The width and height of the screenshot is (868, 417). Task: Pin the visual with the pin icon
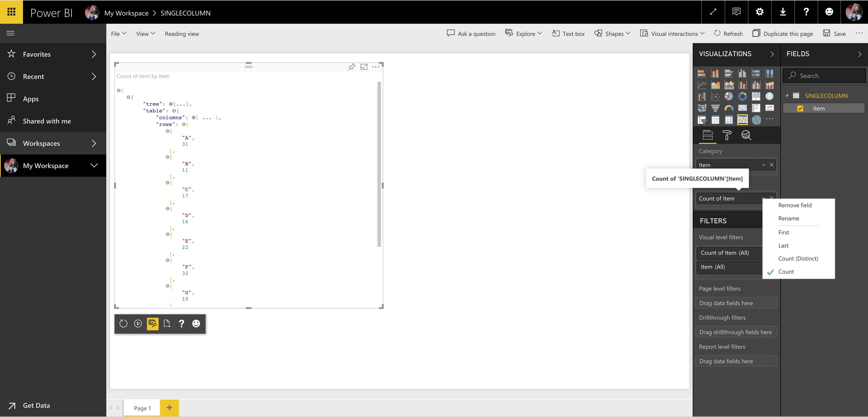coord(352,67)
